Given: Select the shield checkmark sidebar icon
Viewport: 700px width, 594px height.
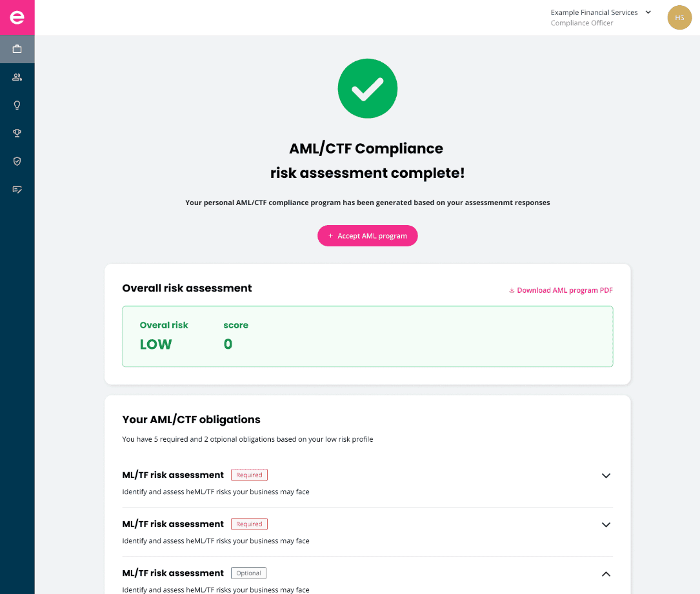Looking at the screenshot, I should [17, 161].
